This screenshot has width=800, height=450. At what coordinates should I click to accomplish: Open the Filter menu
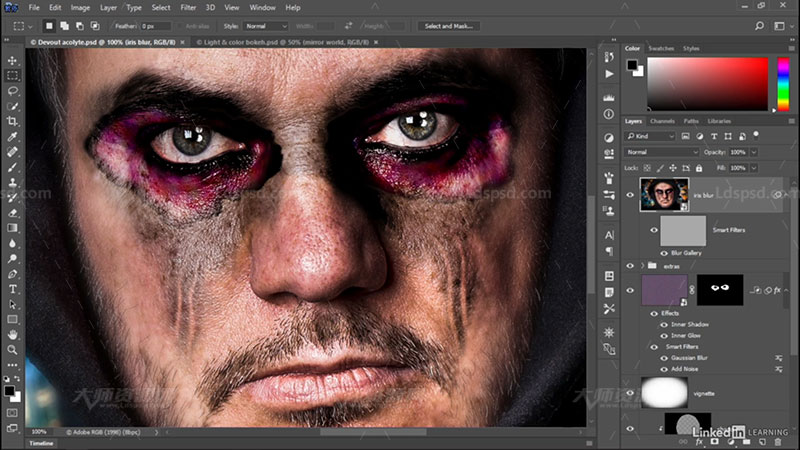[188, 8]
